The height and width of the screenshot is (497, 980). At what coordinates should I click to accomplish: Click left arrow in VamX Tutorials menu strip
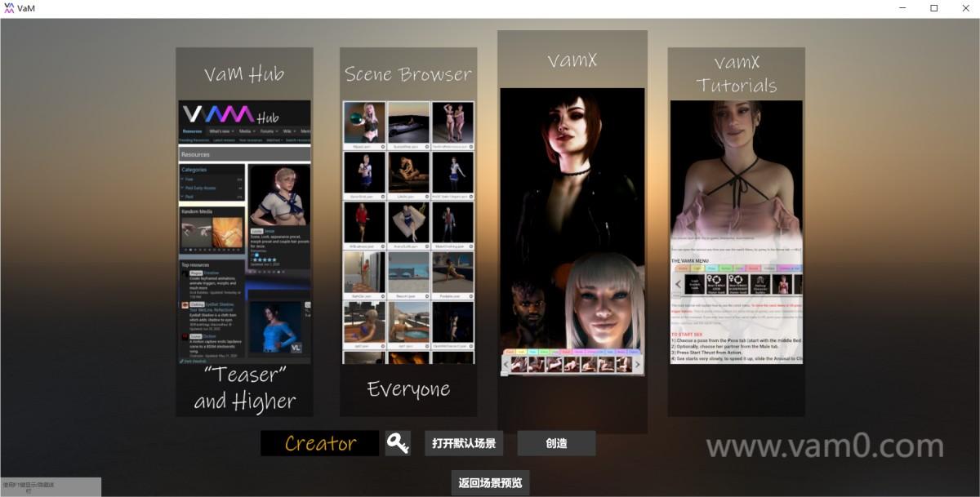(677, 285)
